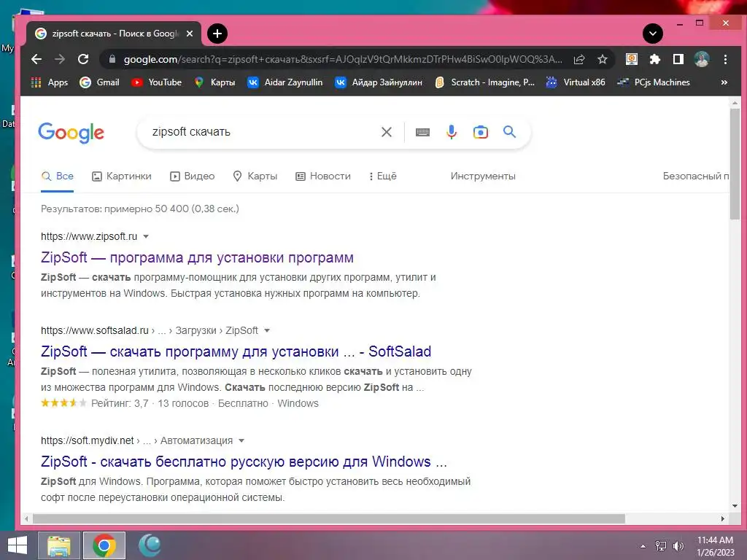
Task: Expand dropdown next to zipsoft.ru URL
Action: point(146,237)
